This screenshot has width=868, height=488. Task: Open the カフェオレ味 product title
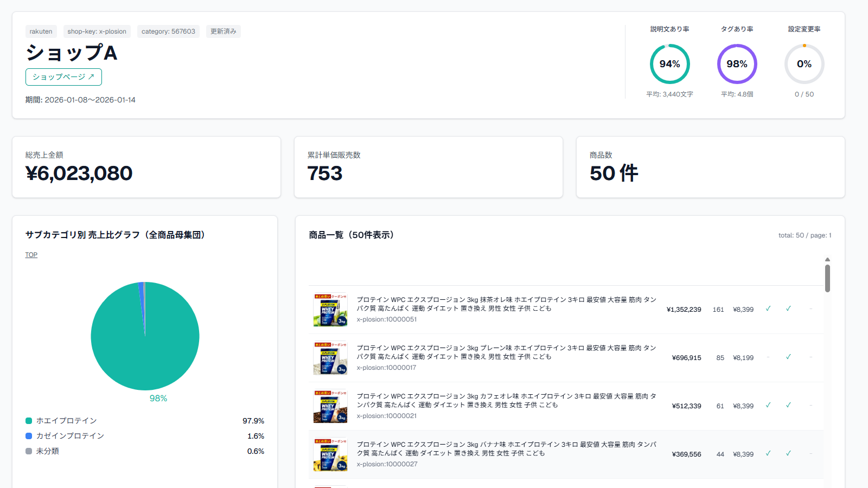(x=506, y=401)
